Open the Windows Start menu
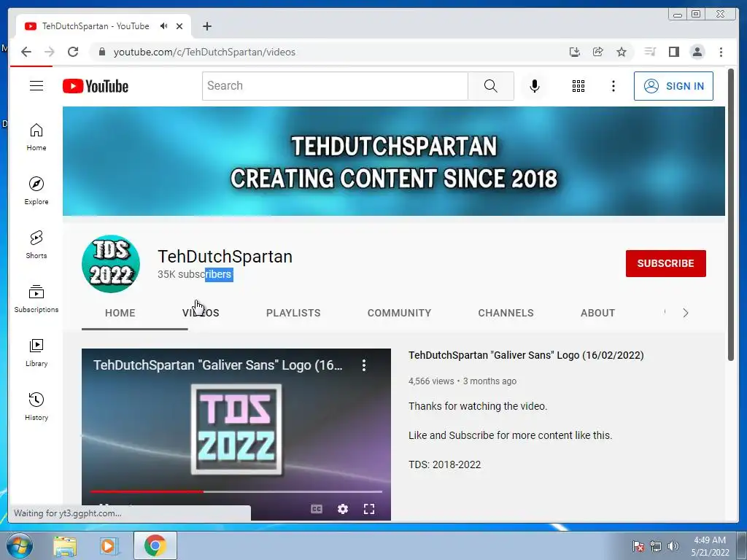This screenshot has height=560, width=747. (19, 545)
